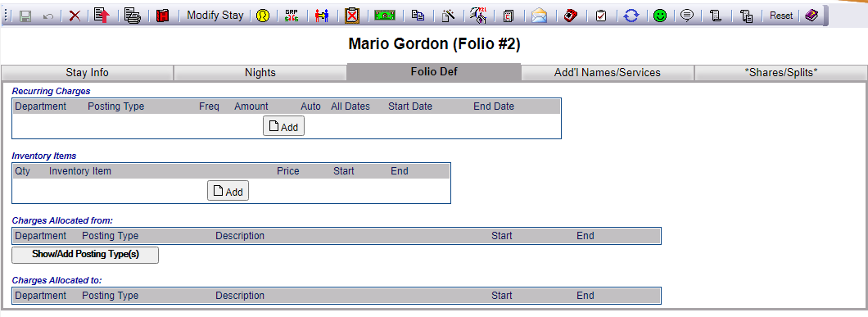Viewport: 868px width, 317px height.
Task: Click the purple book icon
Action: [811, 16]
